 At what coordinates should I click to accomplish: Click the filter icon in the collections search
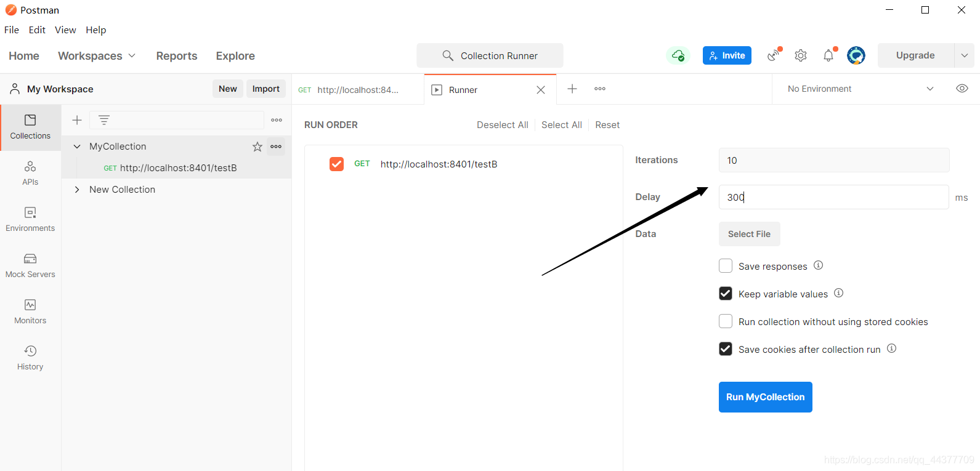(104, 120)
